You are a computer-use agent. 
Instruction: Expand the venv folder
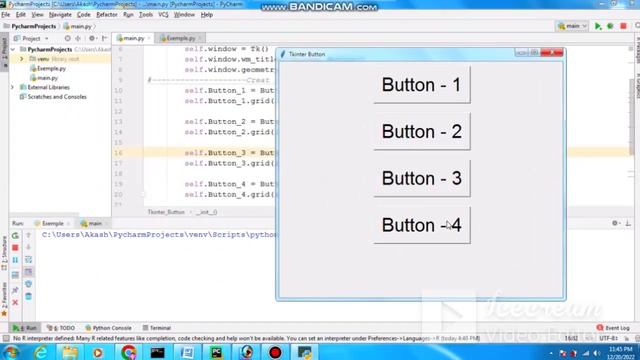[x=22, y=59]
